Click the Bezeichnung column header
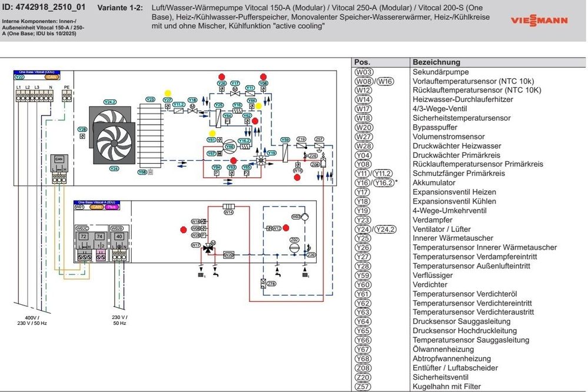This screenshot has height=392, width=588. (436, 62)
